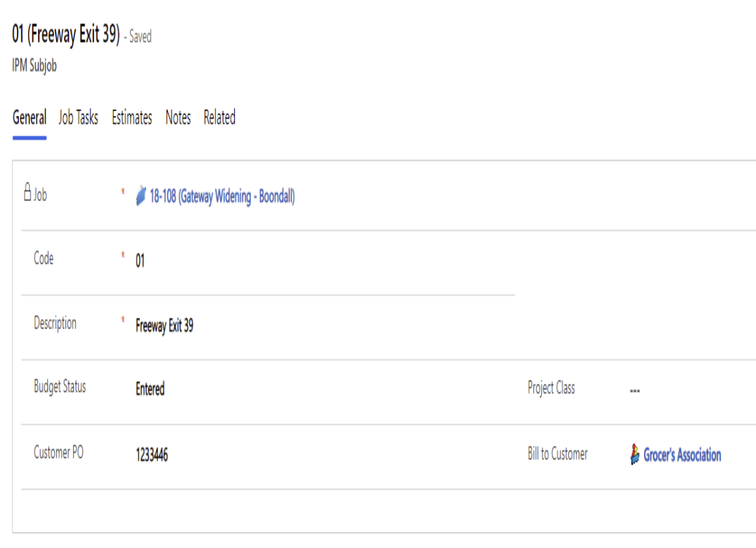Click the Grocer's Association customer icon

(635, 455)
